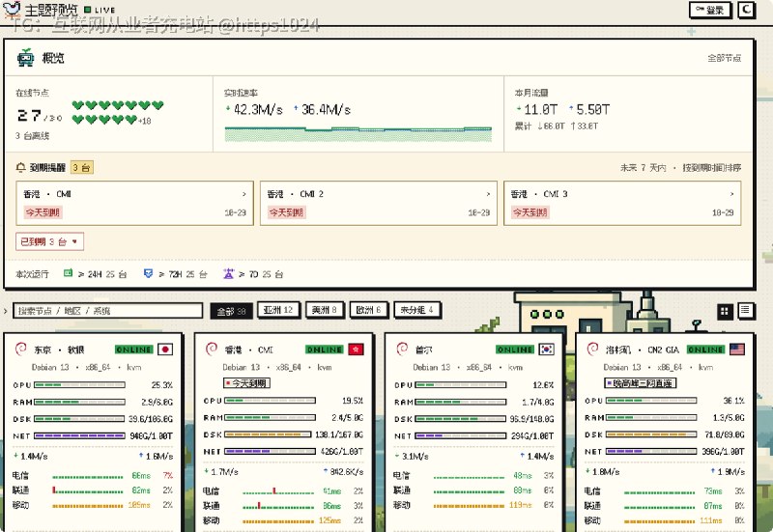
Task: Click the 36.4M/s upload rate value
Action: coord(326,110)
